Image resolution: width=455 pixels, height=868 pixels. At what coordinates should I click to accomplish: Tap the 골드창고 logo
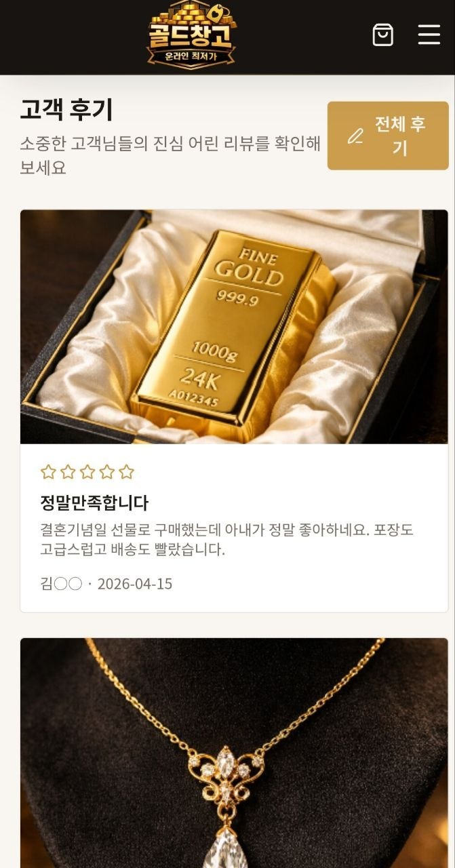[191, 35]
